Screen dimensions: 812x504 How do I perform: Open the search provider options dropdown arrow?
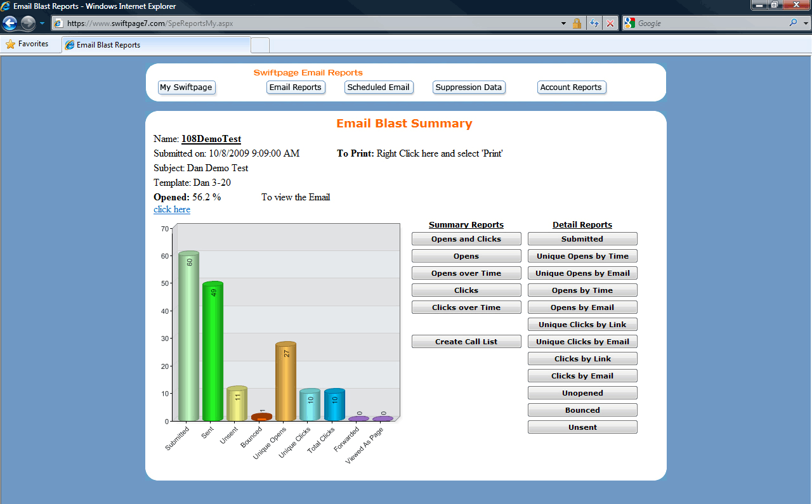(x=806, y=23)
